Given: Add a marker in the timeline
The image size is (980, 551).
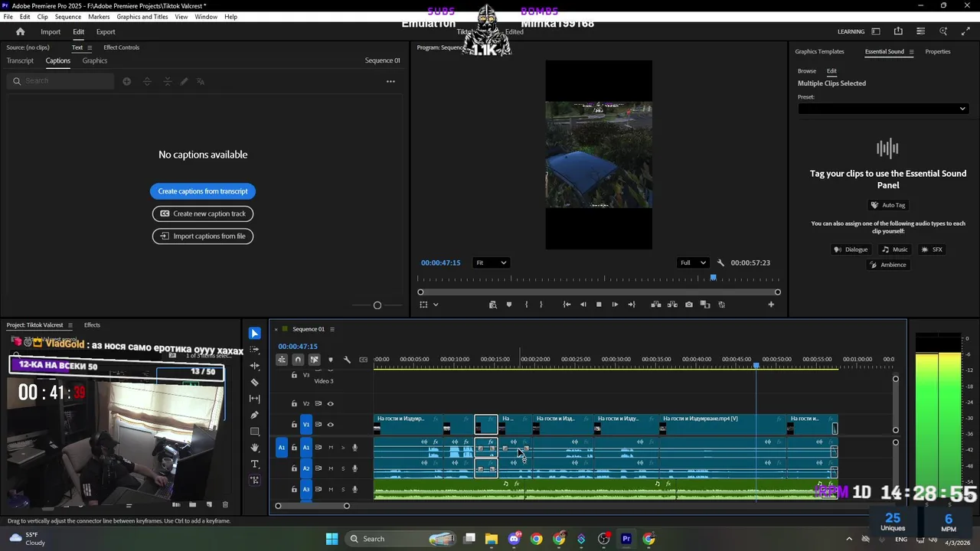Looking at the screenshot, I should (x=331, y=360).
